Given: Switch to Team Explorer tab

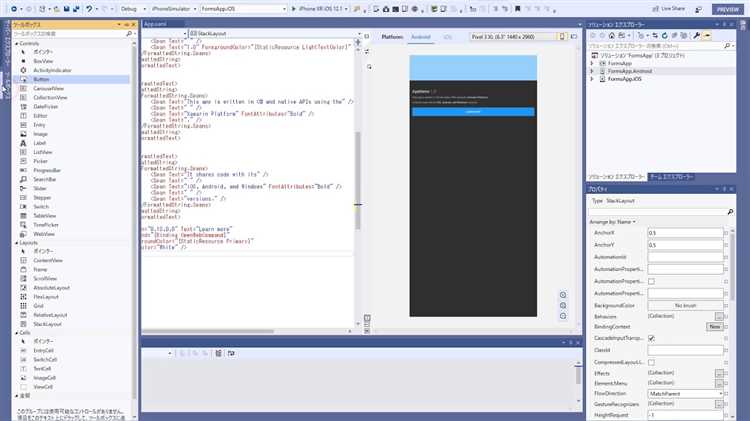Looking at the screenshot, I should point(671,177).
